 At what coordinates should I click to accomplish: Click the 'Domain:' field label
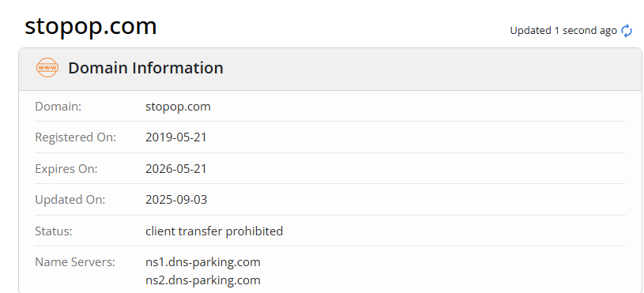pyautogui.click(x=58, y=107)
